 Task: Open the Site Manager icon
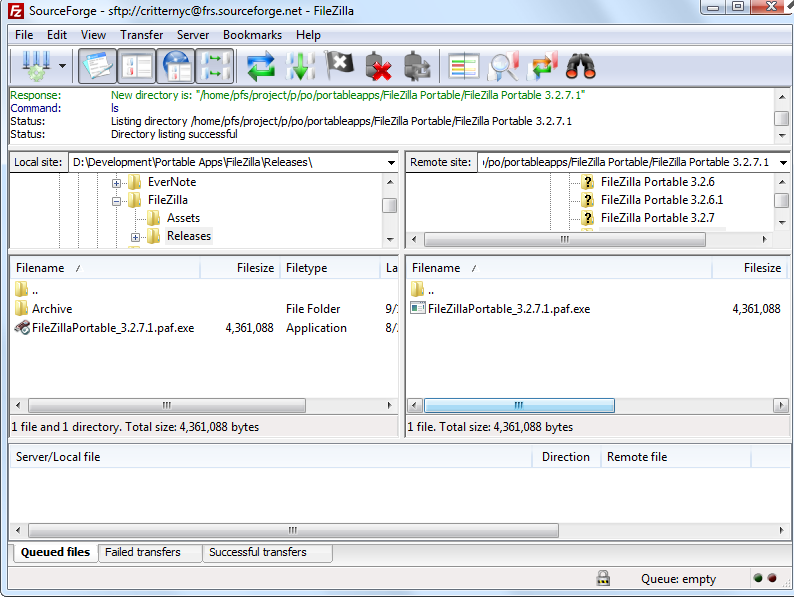coord(35,66)
